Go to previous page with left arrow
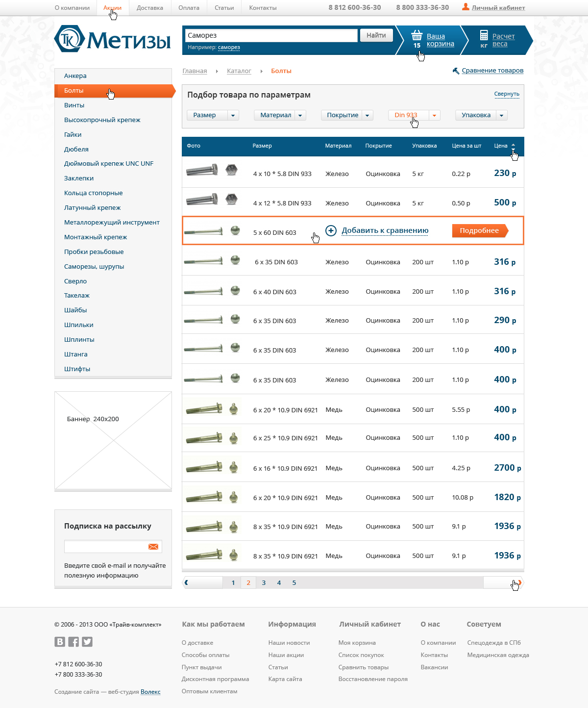Image resolution: width=588 pixels, height=708 pixels. 186,582
